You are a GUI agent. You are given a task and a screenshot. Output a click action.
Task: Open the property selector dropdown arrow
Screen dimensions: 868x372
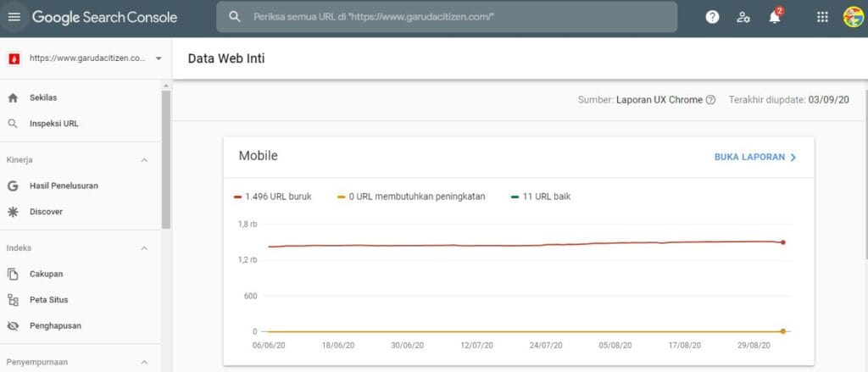[x=159, y=58]
